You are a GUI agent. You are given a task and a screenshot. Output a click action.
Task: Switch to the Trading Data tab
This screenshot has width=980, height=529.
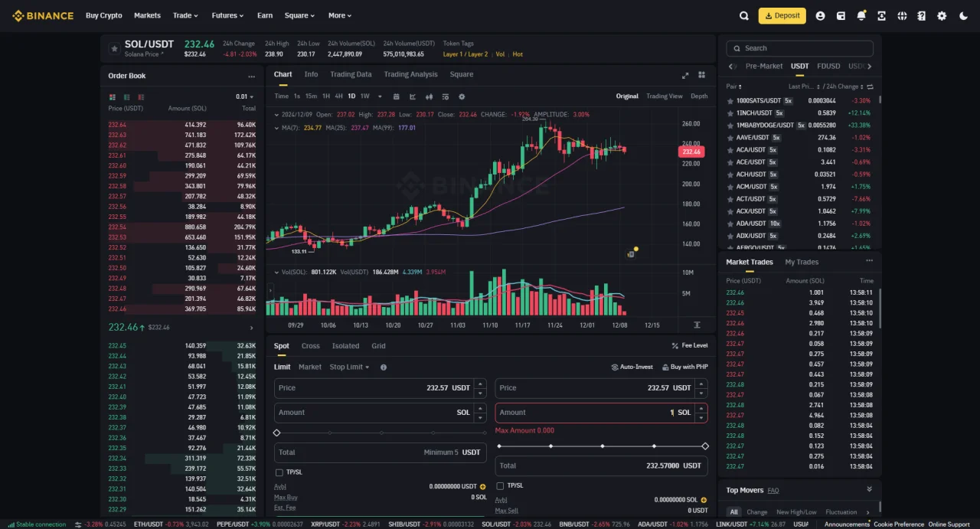351,75
